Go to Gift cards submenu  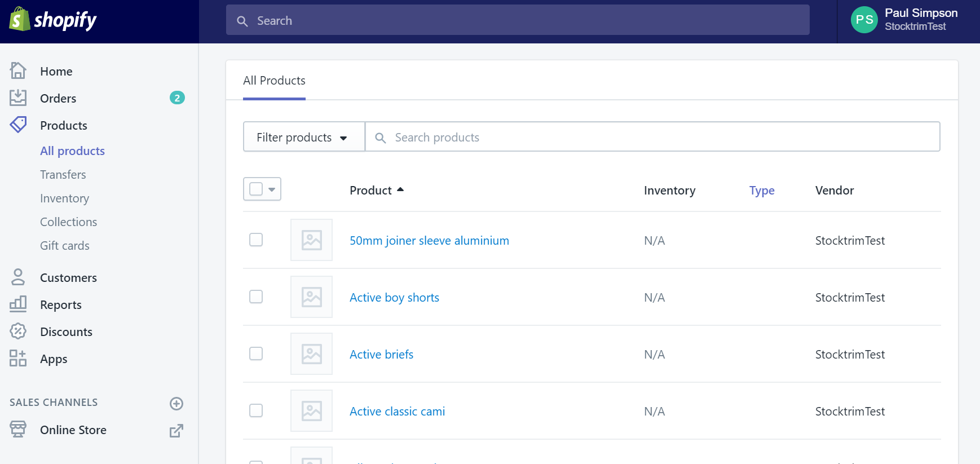coord(65,246)
